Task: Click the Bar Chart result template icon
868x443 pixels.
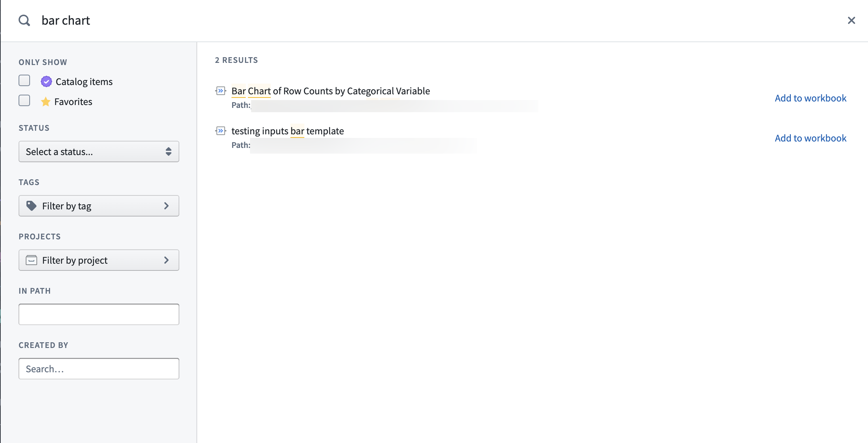Action: tap(221, 90)
